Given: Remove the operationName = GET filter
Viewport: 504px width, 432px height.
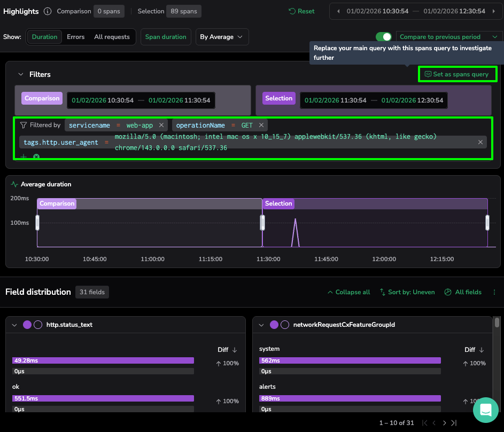Looking at the screenshot, I should (261, 125).
